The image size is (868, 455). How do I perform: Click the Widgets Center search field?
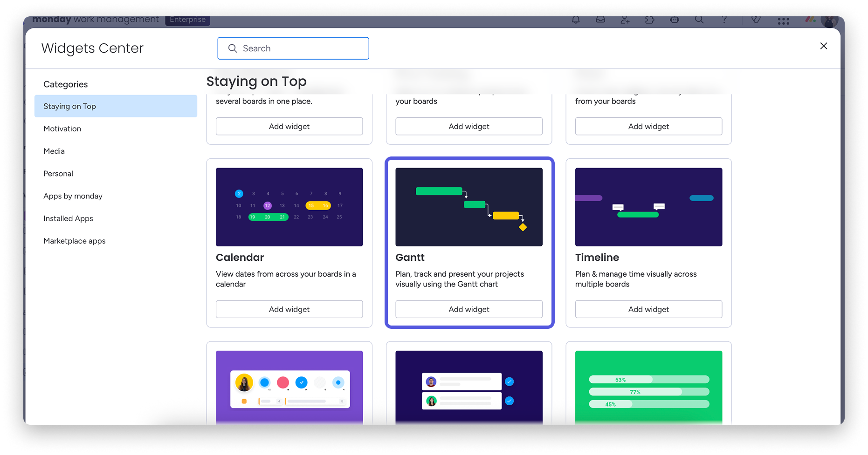coord(293,48)
